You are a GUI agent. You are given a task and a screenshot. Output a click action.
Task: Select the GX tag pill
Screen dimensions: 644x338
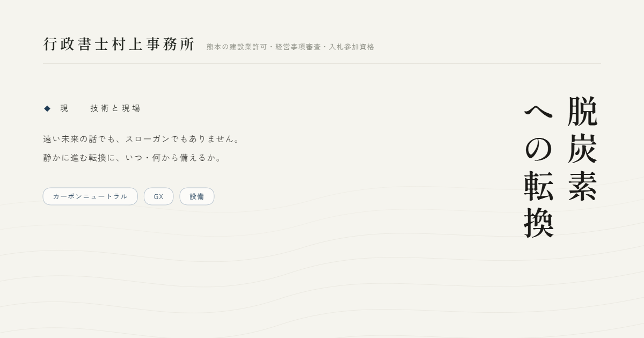(x=159, y=196)
